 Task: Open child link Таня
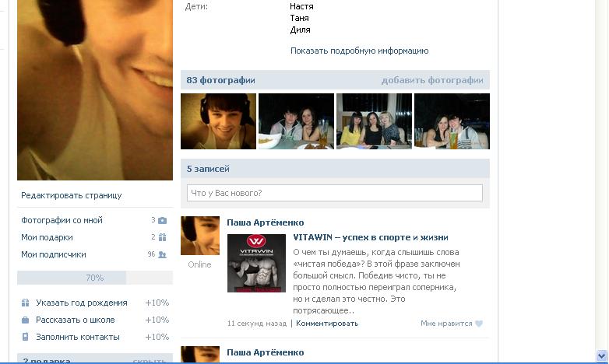(300, 18)
